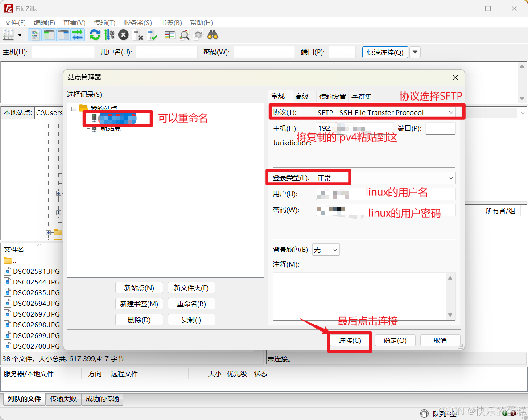Image resolution: width=528 pixels, height=420 pixels.
Task: Click the quickconnect 密码(W) input field
Action: (x=264, y=52)
